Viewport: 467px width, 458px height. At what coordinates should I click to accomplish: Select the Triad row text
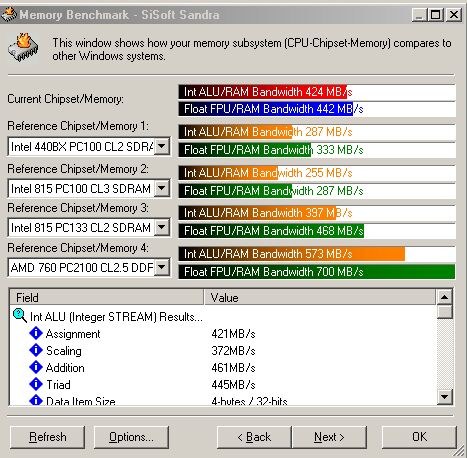[x=58, y=385]
